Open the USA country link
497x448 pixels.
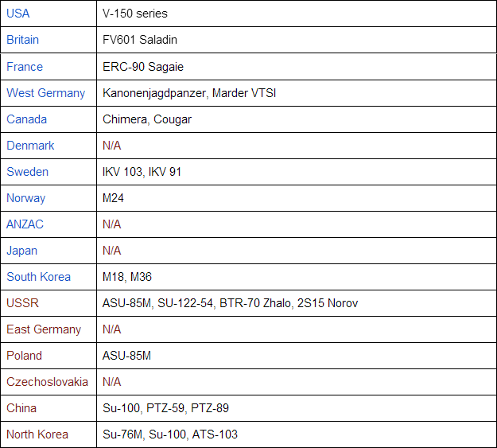(x=18, y=14)
